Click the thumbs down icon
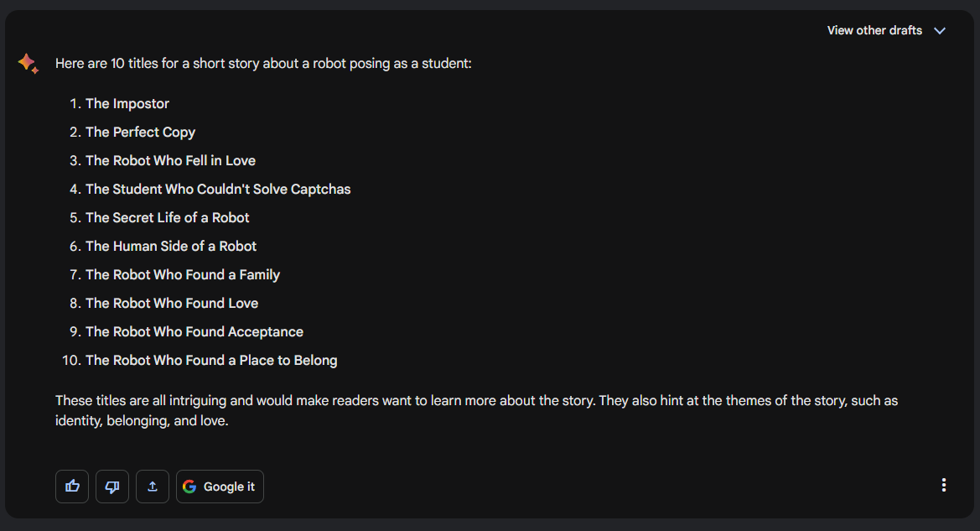This screenshot has width=980, height=531. pyautogui.click(x=112, y=487)
